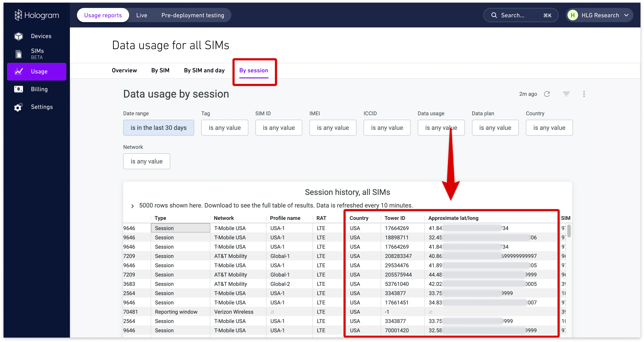Click the Hologram logo

click(36, 15)
